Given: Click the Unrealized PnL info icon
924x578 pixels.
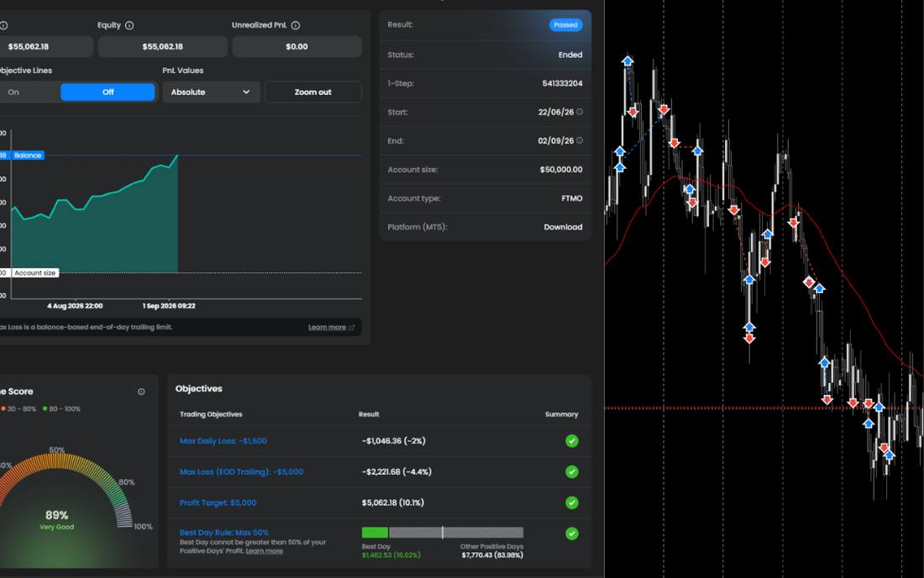Looking at the screenshot, I should point(296,25).
